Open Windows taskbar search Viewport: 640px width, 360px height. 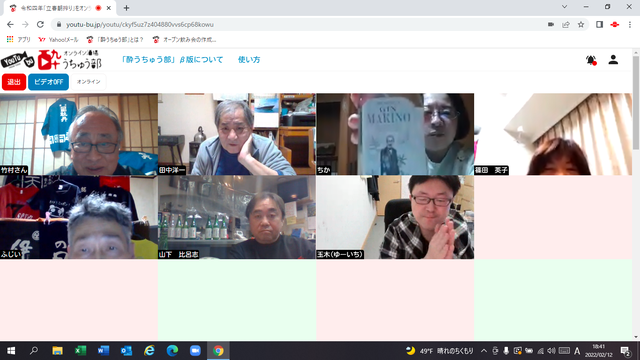(34, 351)
